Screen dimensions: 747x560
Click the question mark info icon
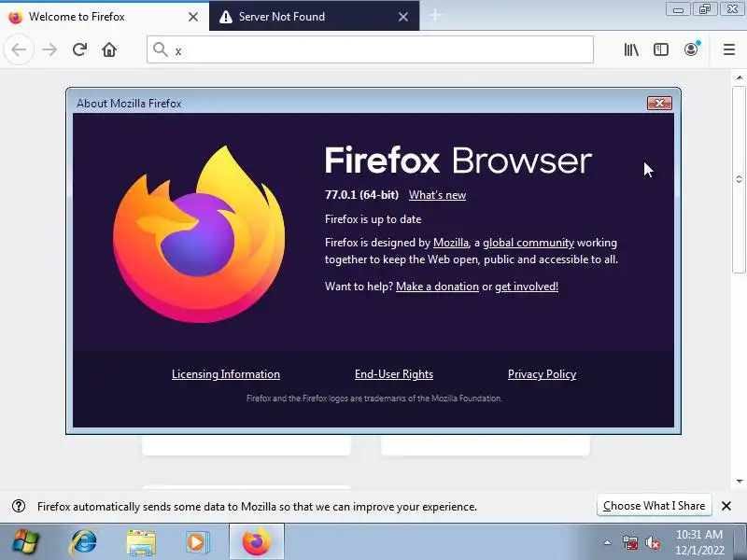(19, 506)
